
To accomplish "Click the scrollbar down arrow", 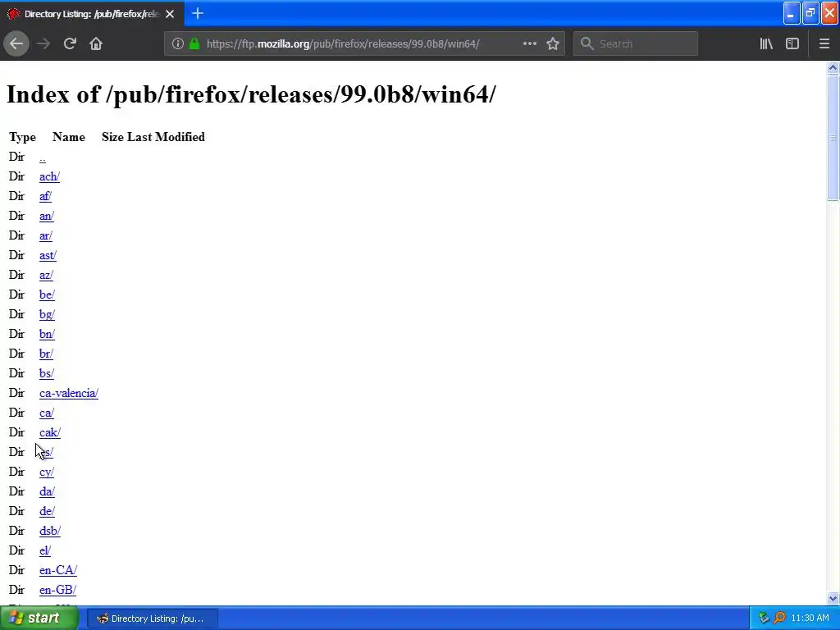I will (x=833, y=598).
